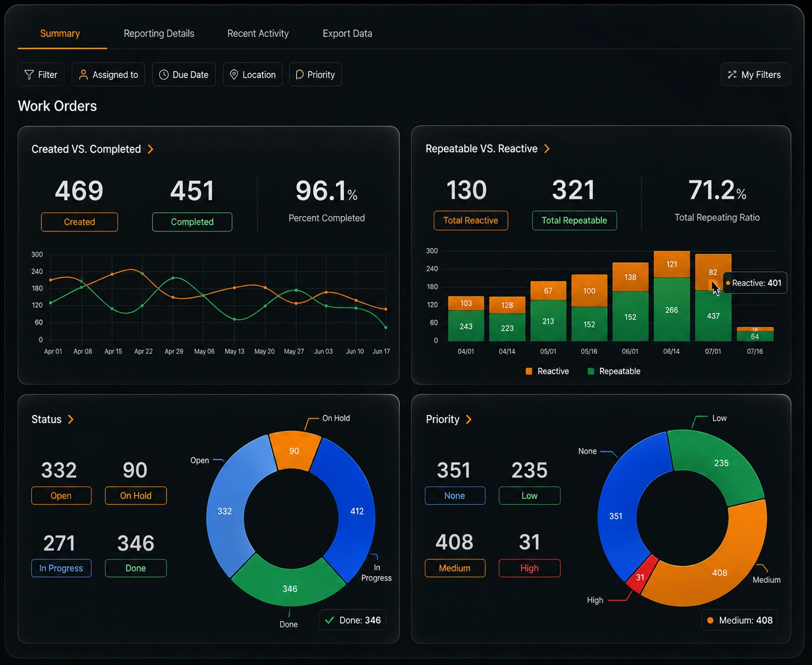Image resolution: width=812 pixels, height=665 pixels.
Task: Click the 128 reactive bar for 04/14
Action: [x=507, y=305]
